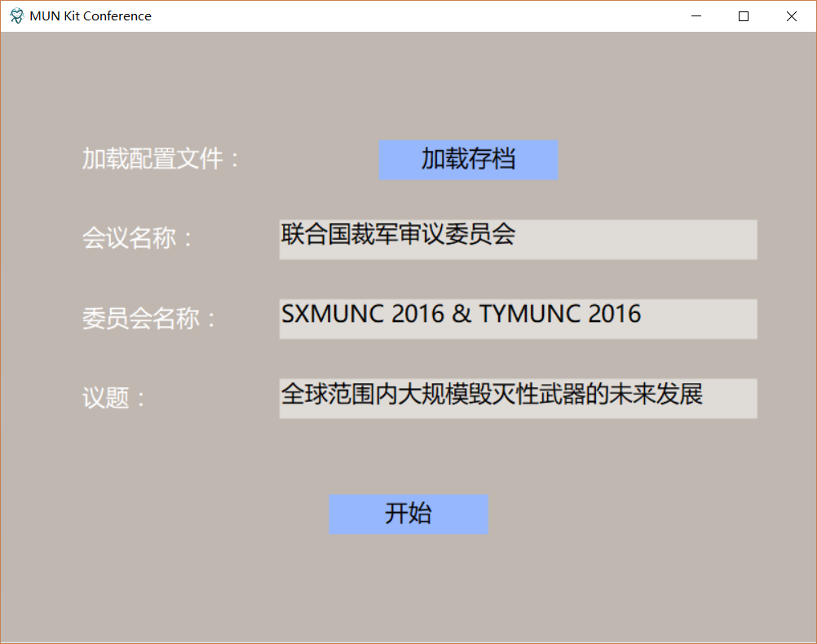Click the & symbol in committee name field

pos(461,314)
